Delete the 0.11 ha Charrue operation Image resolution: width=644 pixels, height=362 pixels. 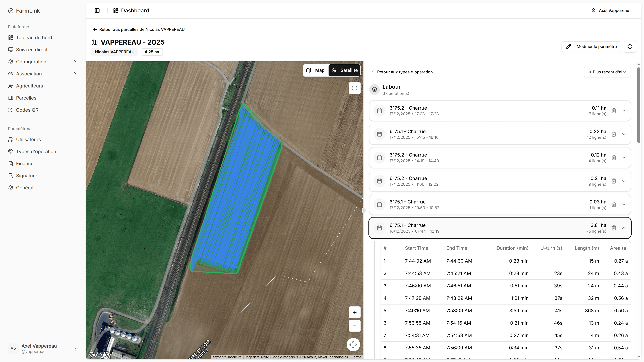613,111
